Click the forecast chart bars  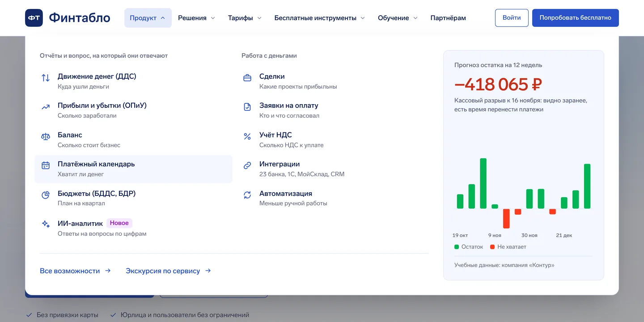tap(524, 193)
